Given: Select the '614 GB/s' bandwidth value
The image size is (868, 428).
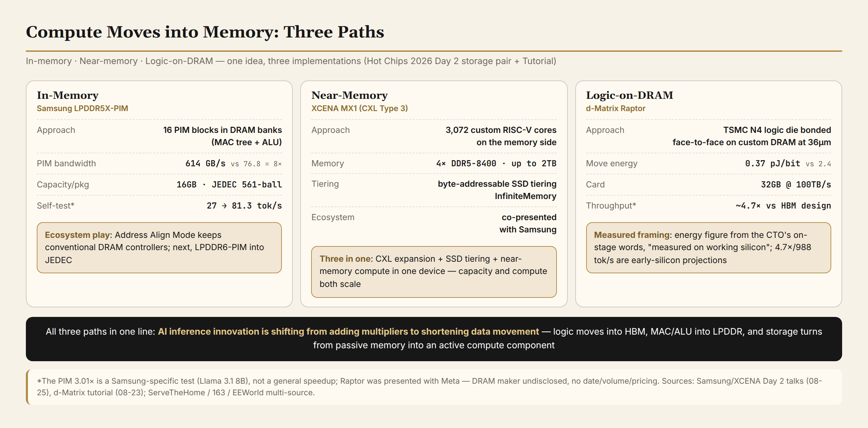Looking at the screenshot, I should pos(205,163).
